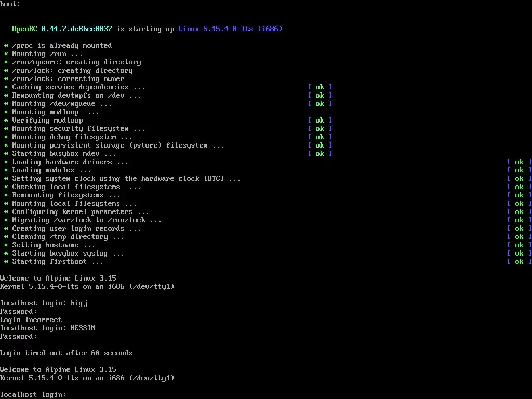This screenshot has height=399, width=532.
Task: Click the ok status for Loading hardware drivers
Action: 519,162
